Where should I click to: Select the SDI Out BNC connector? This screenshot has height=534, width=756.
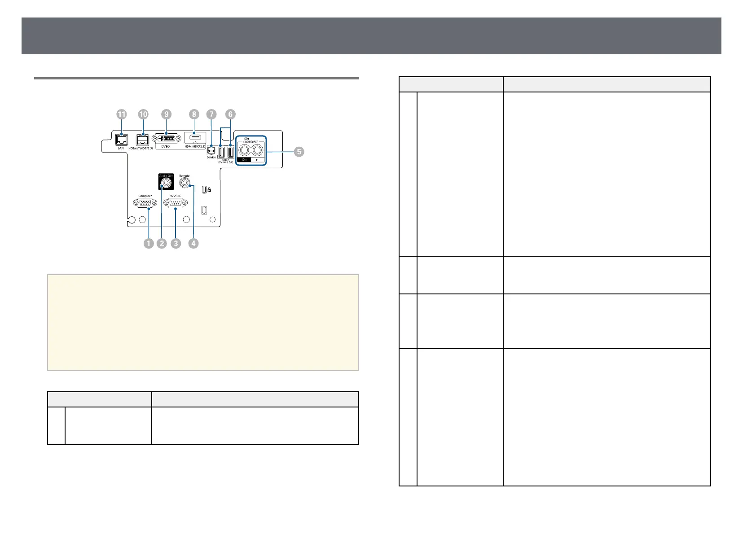[x=243, y=150]
